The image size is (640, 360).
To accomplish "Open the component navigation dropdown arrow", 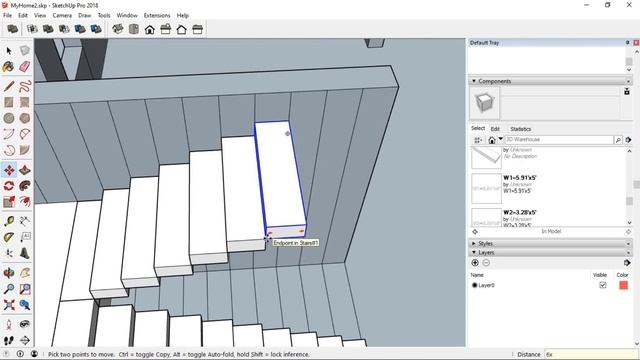I will point(501,140).
